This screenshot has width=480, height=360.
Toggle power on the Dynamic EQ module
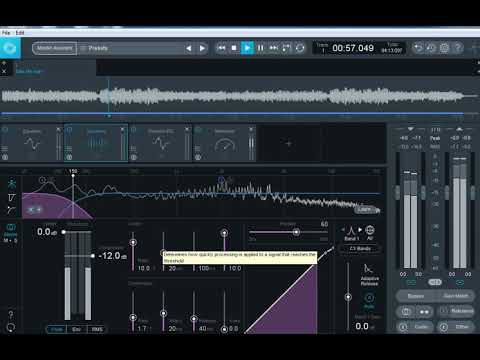tap(133, 130)
